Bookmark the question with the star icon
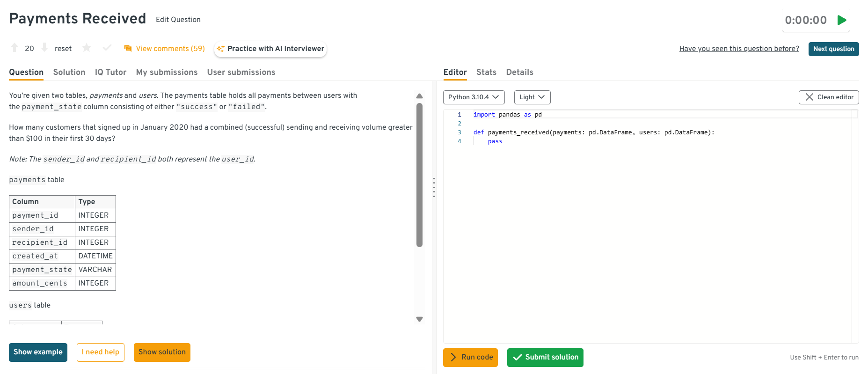Image resolution: width=868 pixels, height=374 pixels. coord(87,48)
